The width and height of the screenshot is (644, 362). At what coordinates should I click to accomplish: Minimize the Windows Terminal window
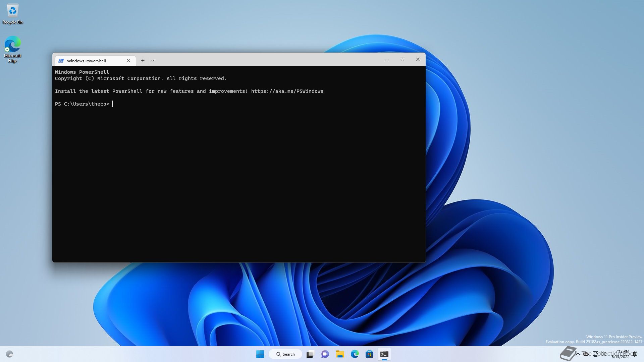387,59
